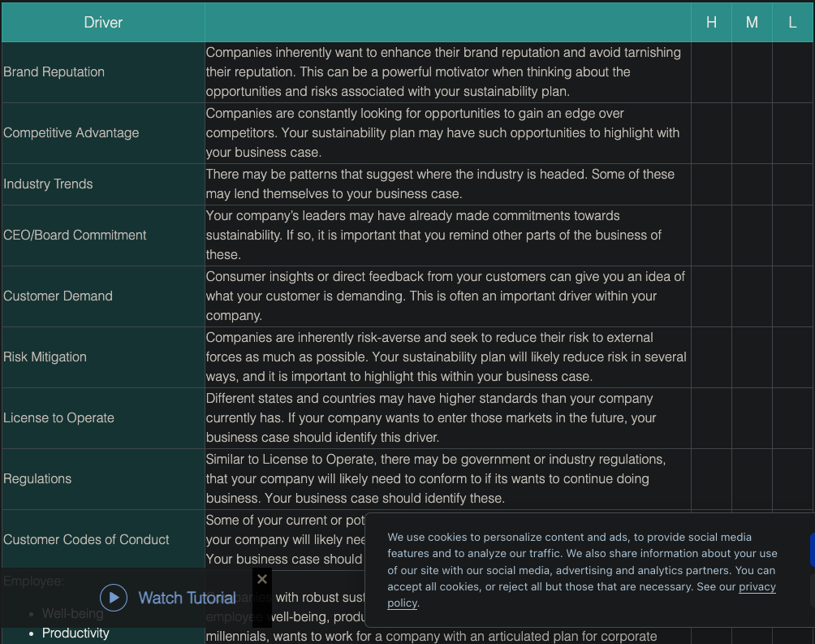The image size is (815, 644).
Task: Mark Customer Demand as M
Action: click(x=752, y=296)
